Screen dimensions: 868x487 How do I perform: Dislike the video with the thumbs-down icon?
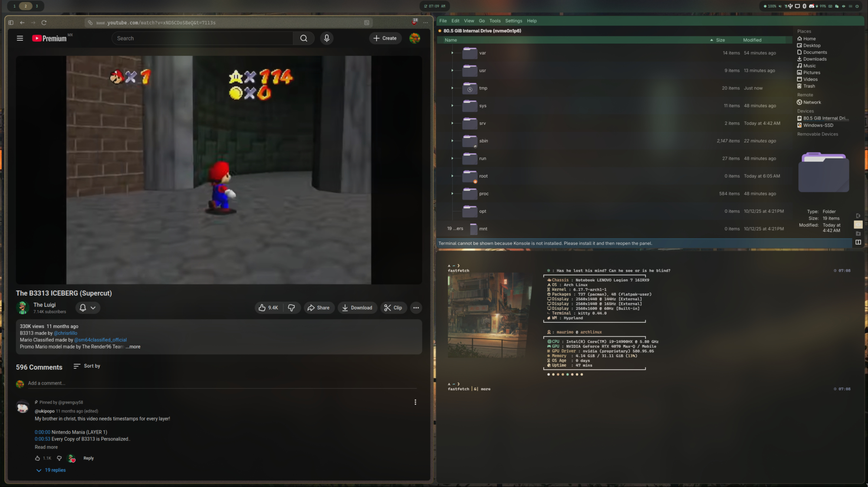point(292,308)
